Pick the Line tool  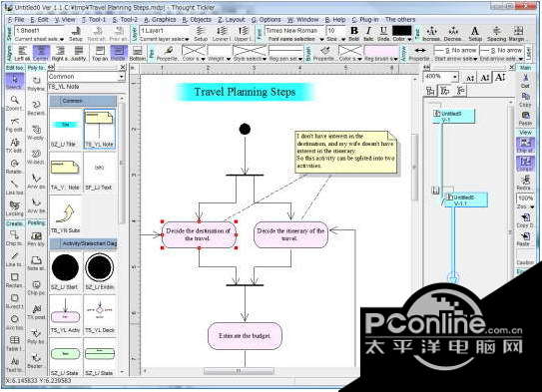pos(15,258)
